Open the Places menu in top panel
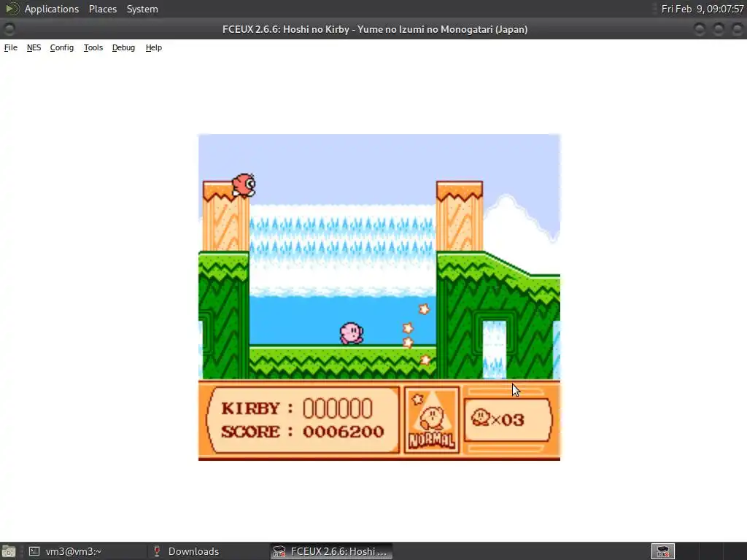 click(x=102, y=9)
